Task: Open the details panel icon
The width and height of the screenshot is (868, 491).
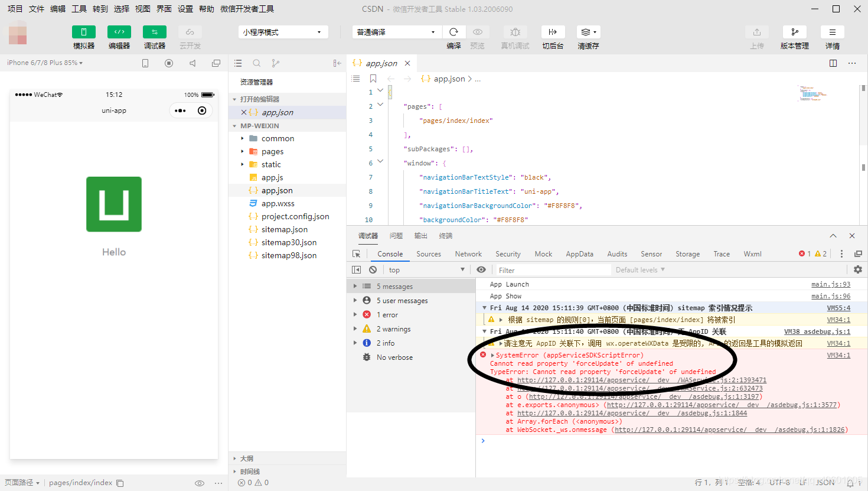Action: [833, 32]
